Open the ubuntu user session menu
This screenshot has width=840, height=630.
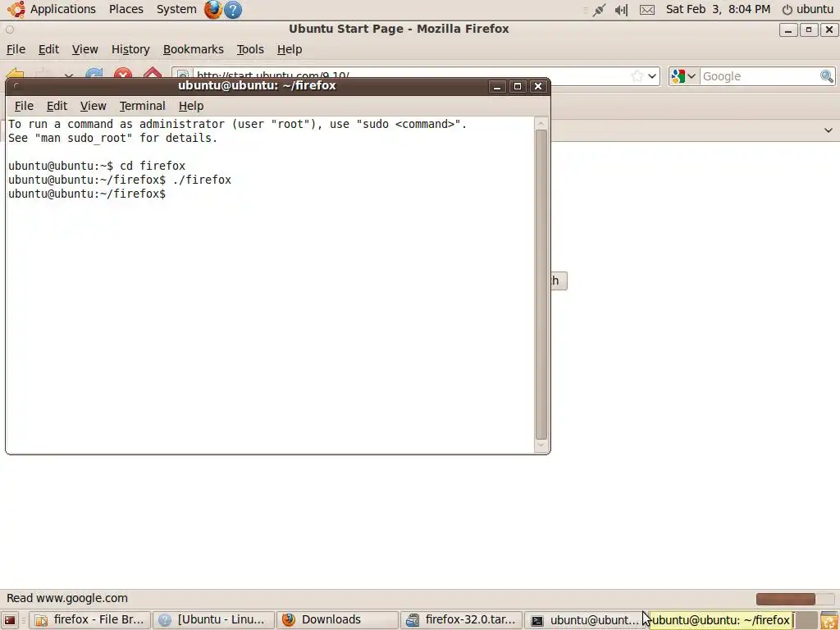[x=808, y=9]
